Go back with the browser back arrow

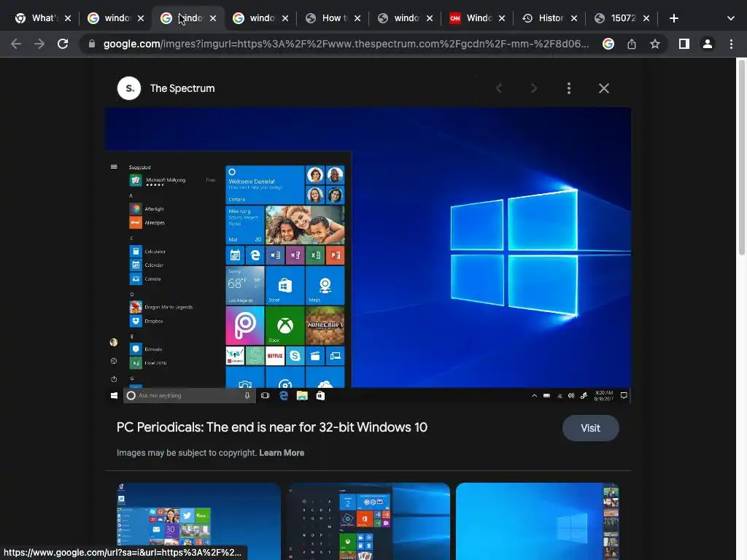[x=16, y=44]
